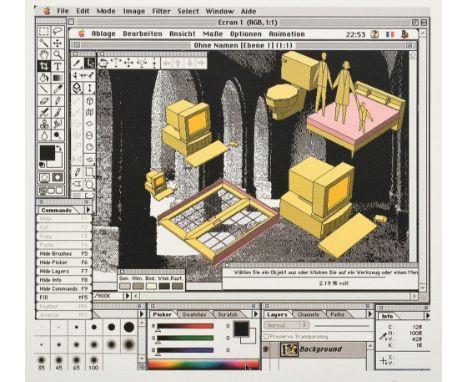
Task: Select the Blur water-drop tool
Action: 44,135
